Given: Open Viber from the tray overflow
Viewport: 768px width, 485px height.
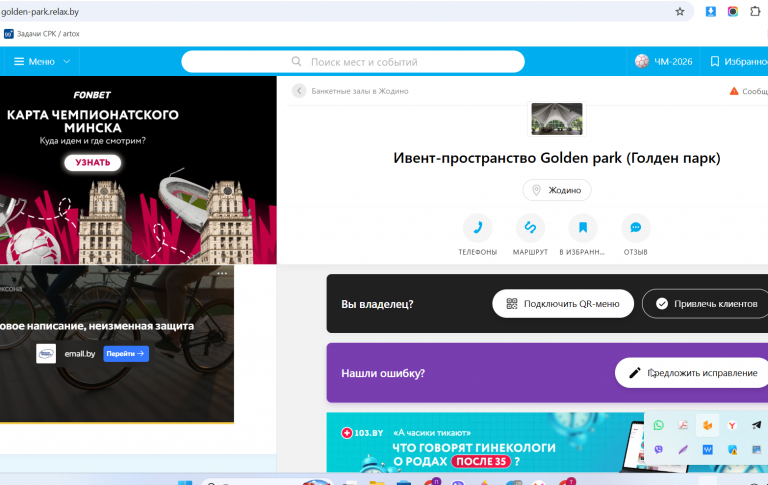Looking at the screenshot, I should click(659, 449).
